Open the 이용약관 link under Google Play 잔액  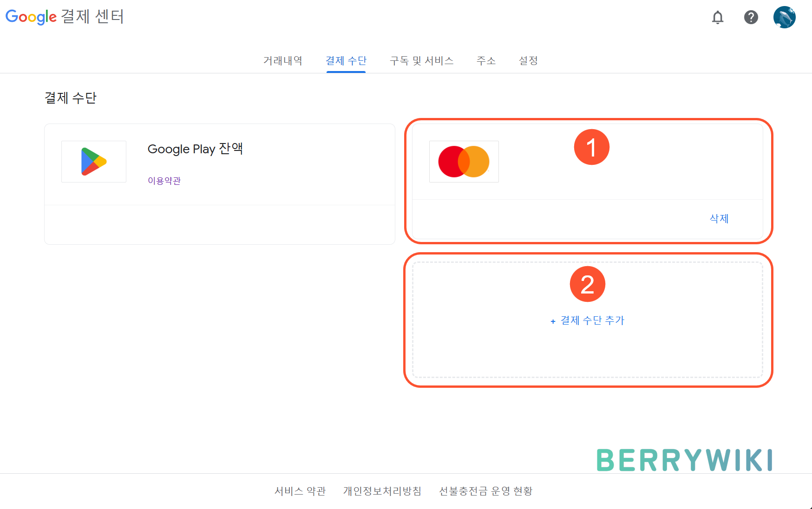coord(164,181)
